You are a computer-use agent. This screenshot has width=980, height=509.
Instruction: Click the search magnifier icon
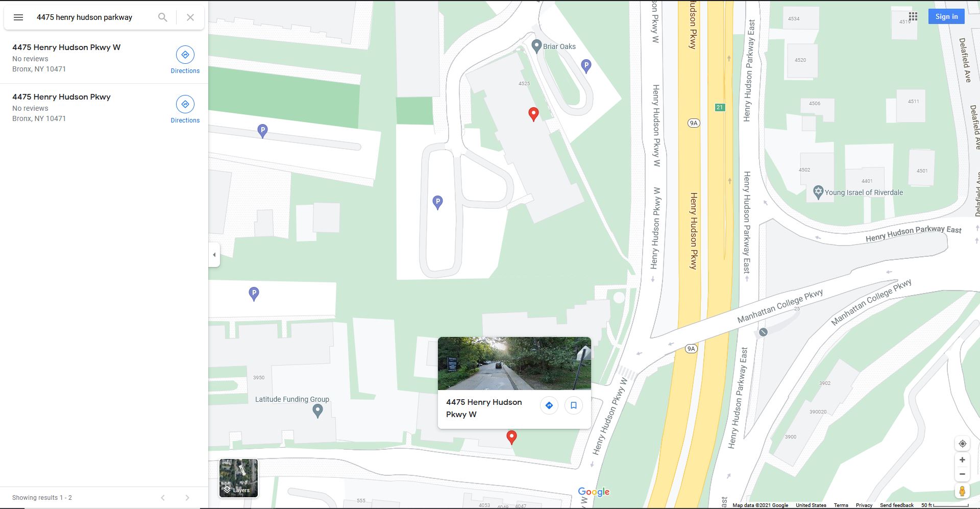coord(162,17)
